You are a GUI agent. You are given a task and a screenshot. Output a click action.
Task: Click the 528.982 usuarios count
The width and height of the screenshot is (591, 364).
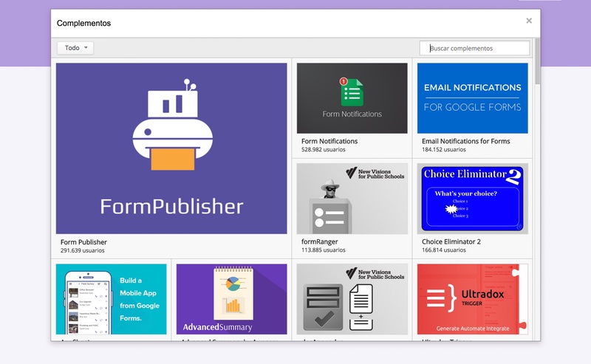[x=324, y=150]
